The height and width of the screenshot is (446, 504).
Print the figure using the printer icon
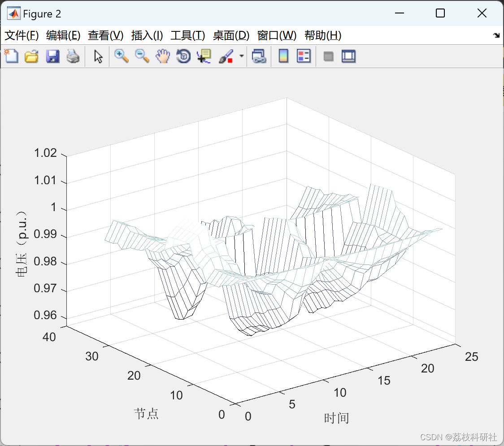[x=73, y=56]
